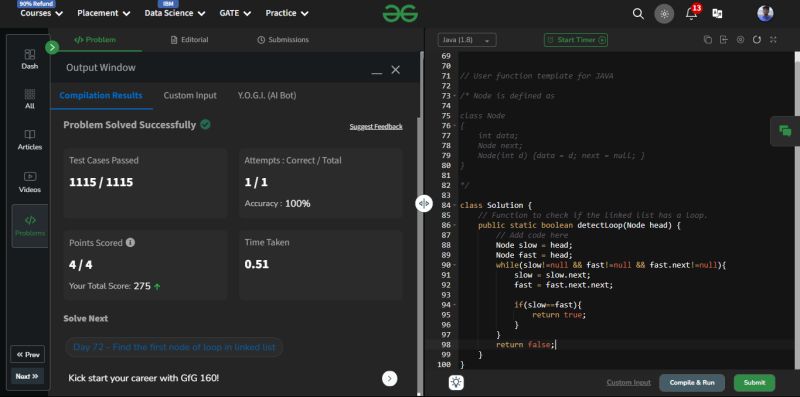
Task: Click code line 'Node slow = head;'
Action: [x=534, y=245]
